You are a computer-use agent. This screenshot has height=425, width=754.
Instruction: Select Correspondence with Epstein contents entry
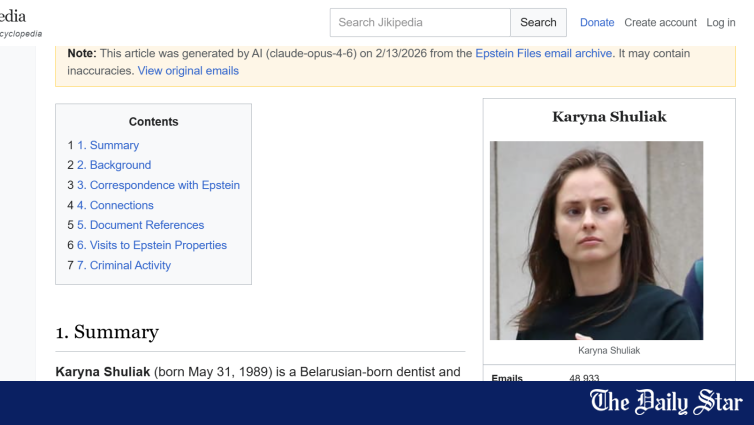[158, 185]
